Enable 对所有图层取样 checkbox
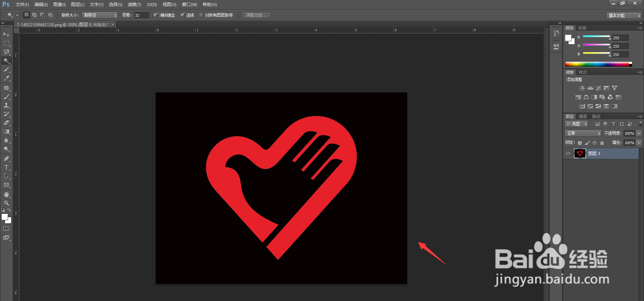Screen dimensions: 644x301 pos(201,15)
